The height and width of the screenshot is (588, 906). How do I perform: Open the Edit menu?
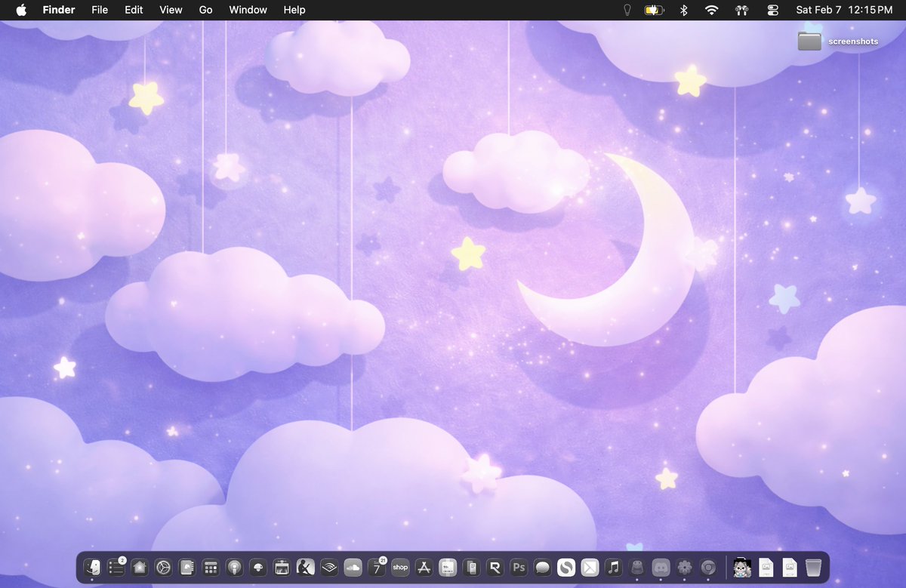pos(134,10)
